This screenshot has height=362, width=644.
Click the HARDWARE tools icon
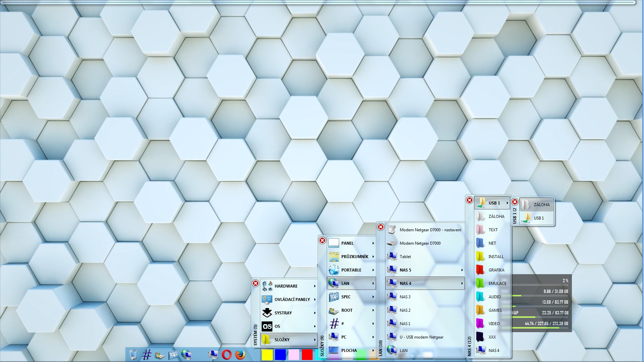coord(267,286)
